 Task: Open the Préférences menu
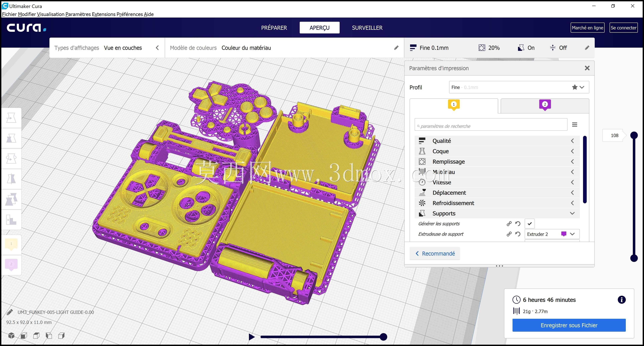[129, 14]
